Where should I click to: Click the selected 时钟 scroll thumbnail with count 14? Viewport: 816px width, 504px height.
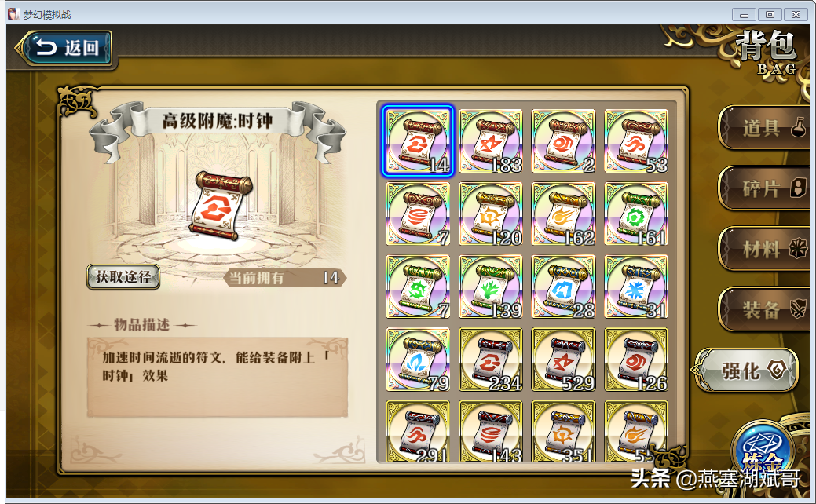417,141
